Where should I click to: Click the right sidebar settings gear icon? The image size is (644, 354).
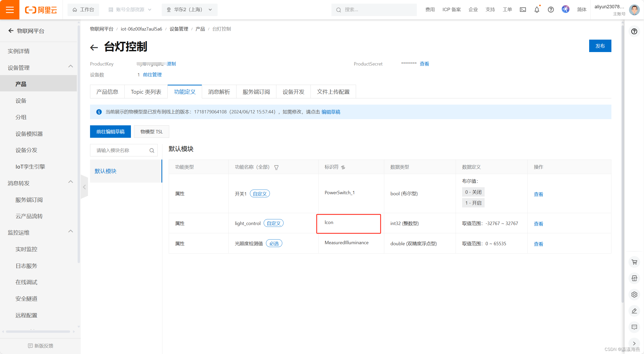[x=634, y=294]
